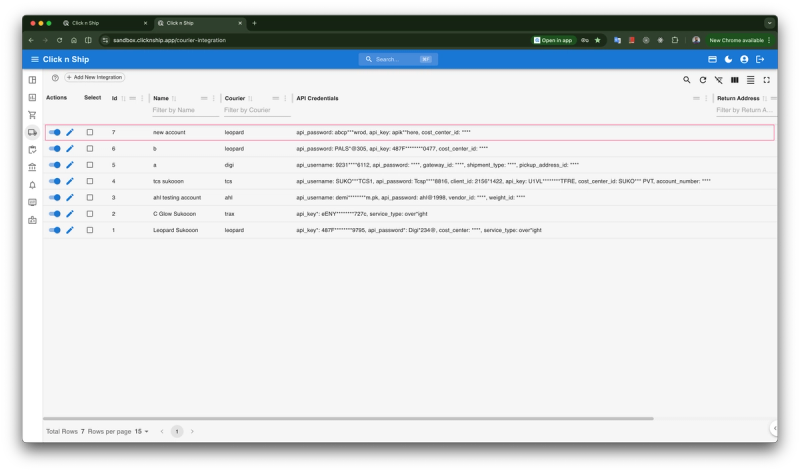Edit the 'Leopard Sukooon' integration with pencil

click(70, 230)
